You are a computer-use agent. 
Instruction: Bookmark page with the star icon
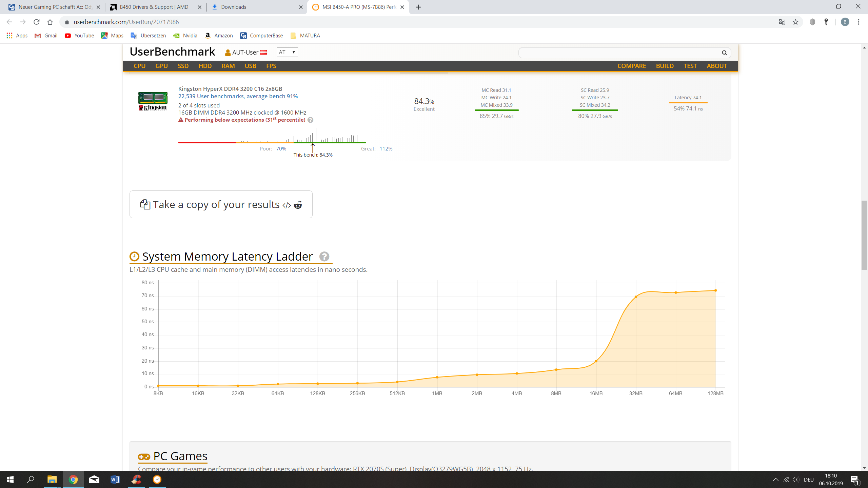pos(795,22)
